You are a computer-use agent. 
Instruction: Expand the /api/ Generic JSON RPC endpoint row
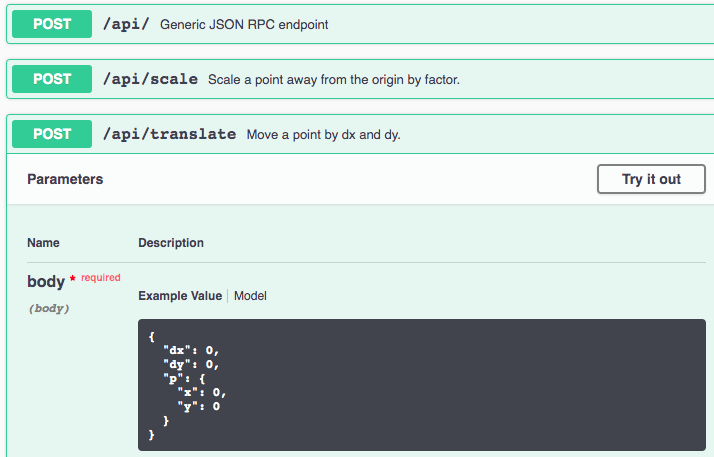point(125,24)
